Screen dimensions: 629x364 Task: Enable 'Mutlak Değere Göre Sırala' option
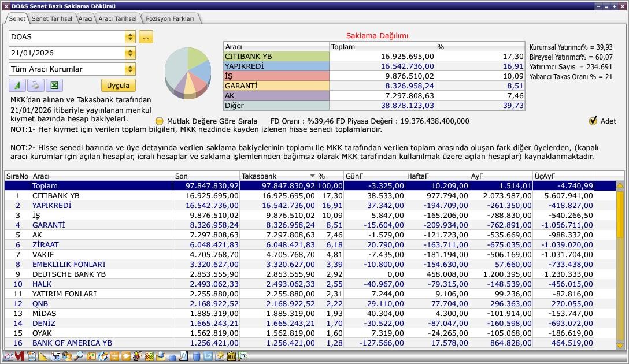pos(160,121)
